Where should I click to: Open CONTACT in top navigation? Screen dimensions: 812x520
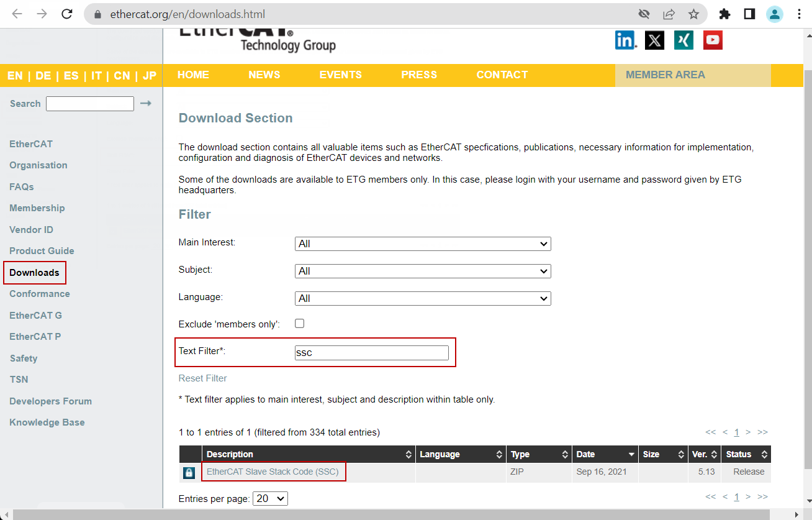[502, 75]
